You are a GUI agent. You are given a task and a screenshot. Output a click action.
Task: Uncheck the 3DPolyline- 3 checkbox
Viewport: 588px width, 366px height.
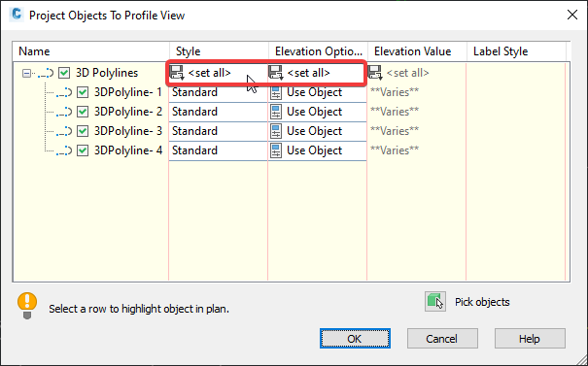point(83,131)
